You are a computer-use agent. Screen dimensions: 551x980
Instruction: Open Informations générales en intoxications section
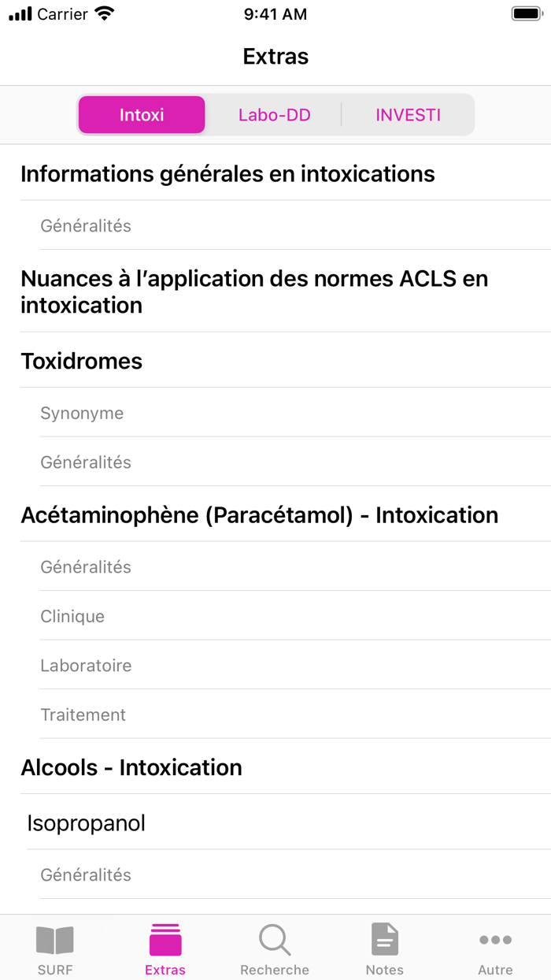coord(227,174)
